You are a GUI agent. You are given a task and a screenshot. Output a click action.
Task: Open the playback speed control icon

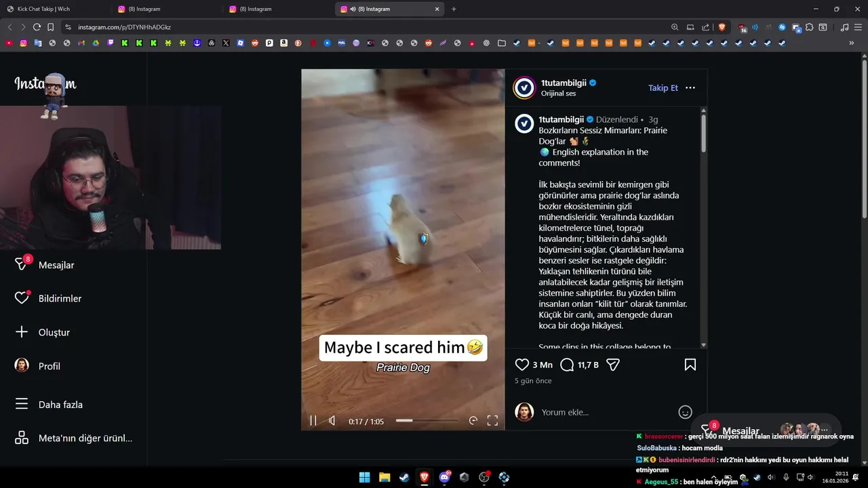(473, 421)
